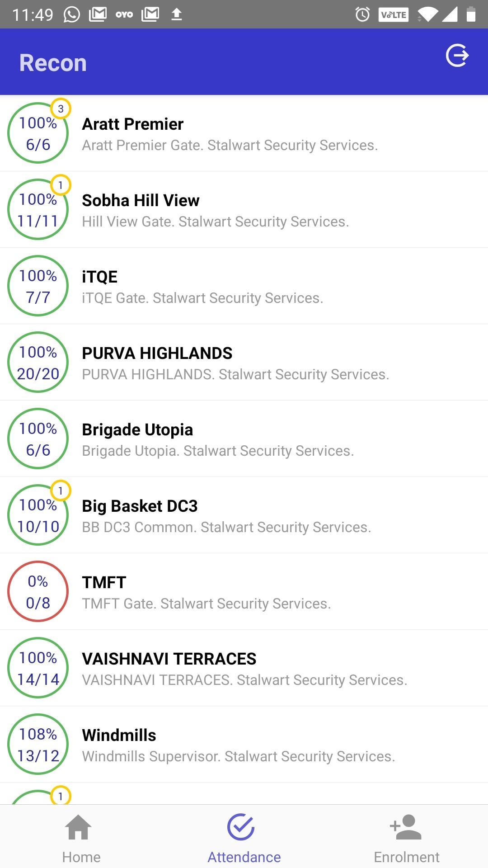Select Brigade Utopia entry
The image size is (488, 868).
point(244,439)
